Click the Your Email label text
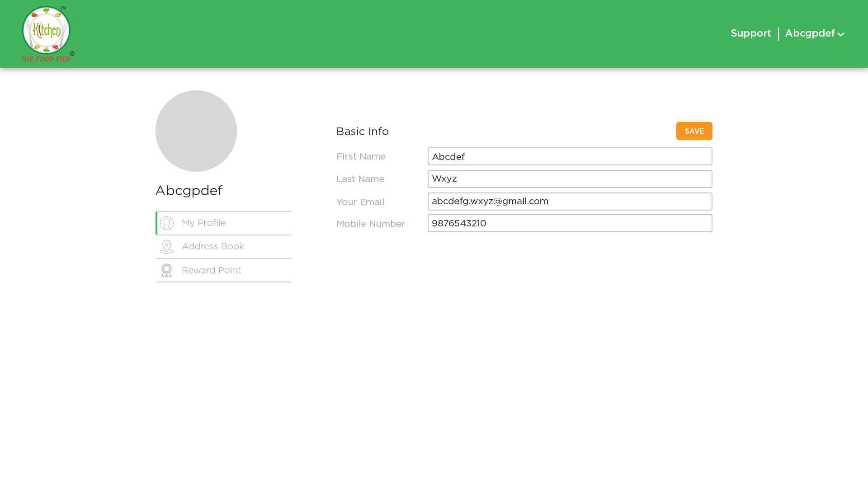The image size is (868, 488). click(360, 202)
